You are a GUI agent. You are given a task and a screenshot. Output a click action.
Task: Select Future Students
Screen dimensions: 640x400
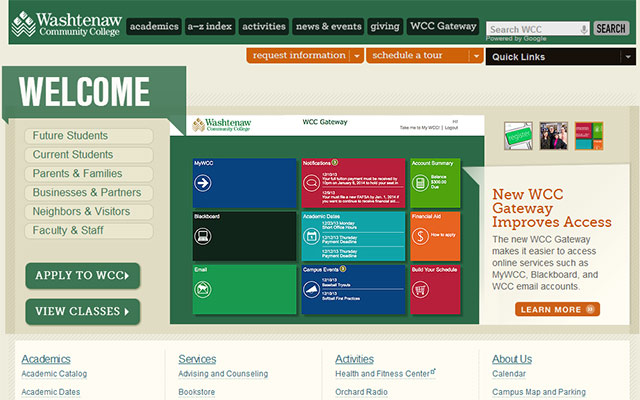(x=89, y=136)
